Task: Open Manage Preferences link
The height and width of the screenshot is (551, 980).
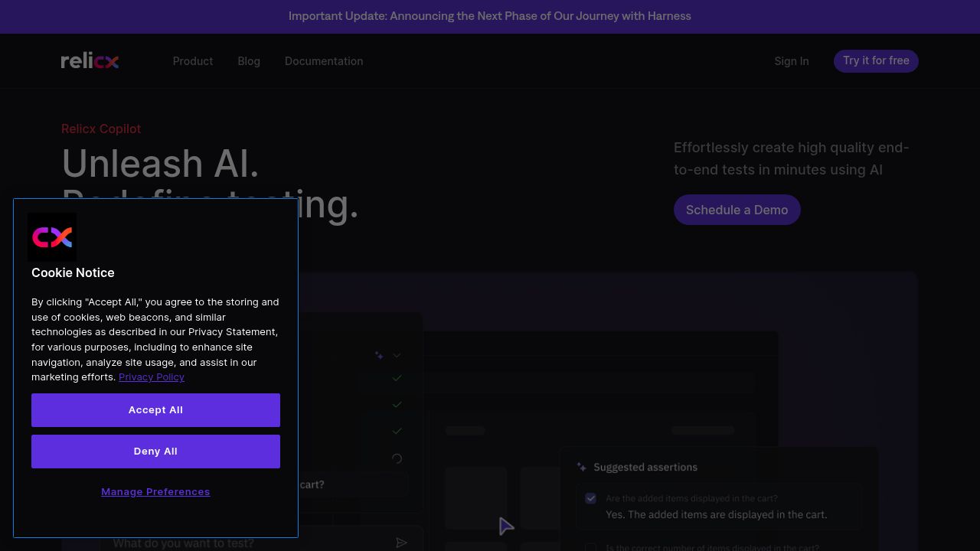Action: coord(155,491)
